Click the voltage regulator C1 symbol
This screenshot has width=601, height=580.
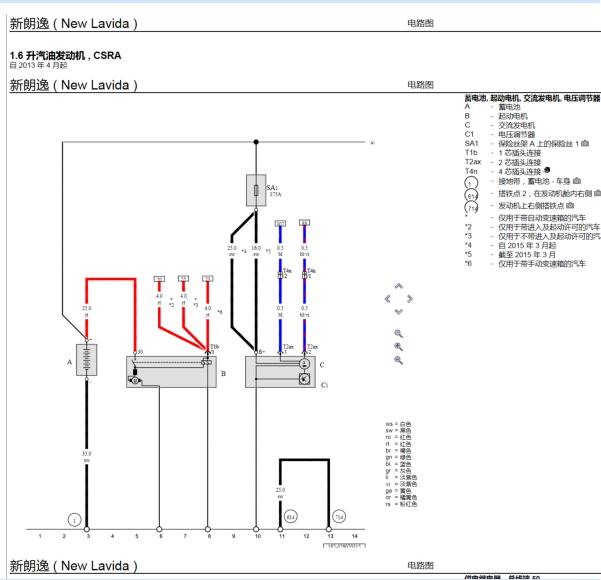pos(304,379)
